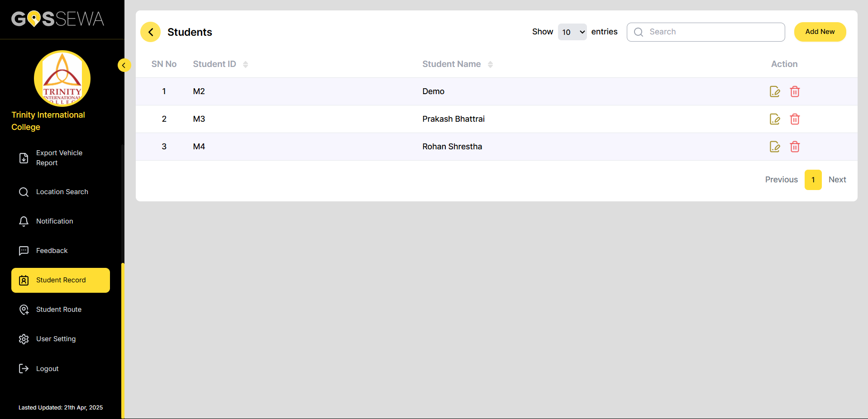Open Notification menu item
This screenshot has height=419, width=868.
tap(61, 221)
